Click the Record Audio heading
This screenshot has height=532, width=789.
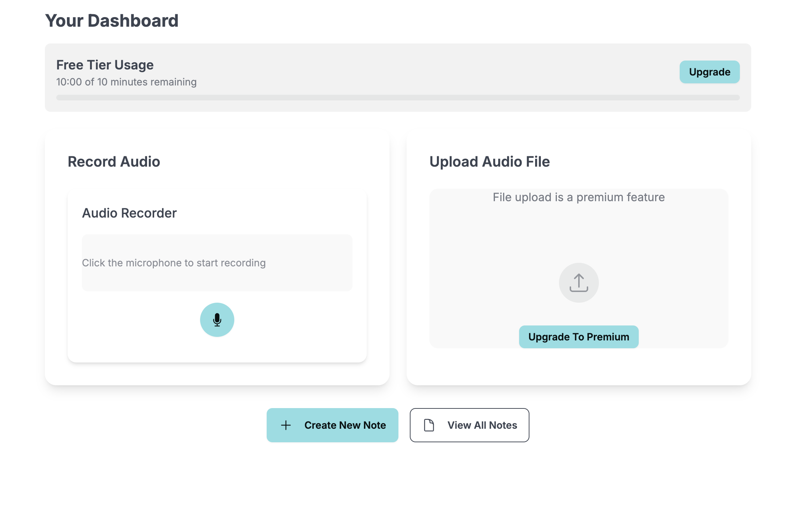click(114, 162)
